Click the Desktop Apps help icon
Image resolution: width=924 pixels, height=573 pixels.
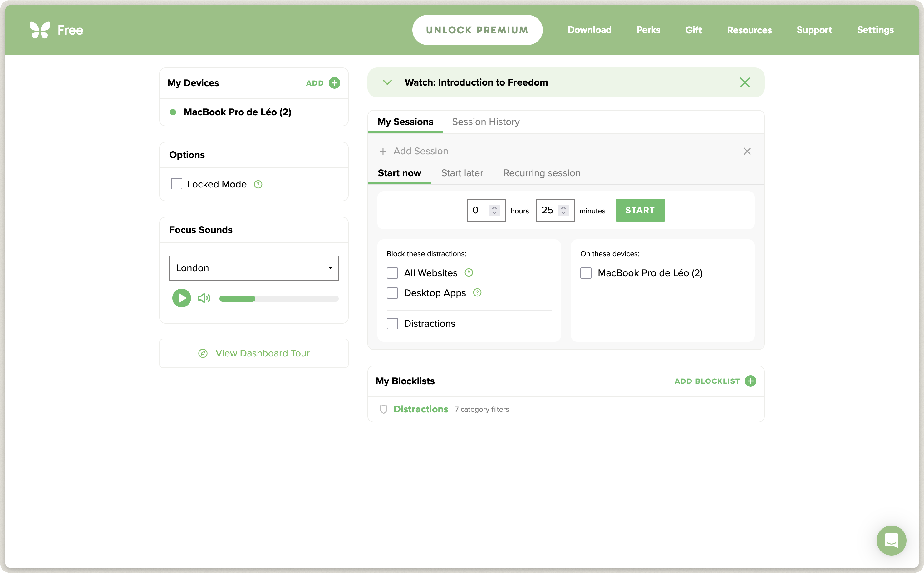click(x=477, y=293)
